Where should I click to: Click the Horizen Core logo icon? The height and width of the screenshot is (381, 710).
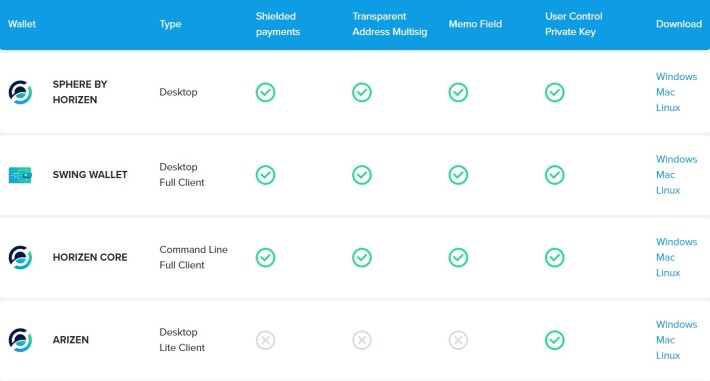20,257
